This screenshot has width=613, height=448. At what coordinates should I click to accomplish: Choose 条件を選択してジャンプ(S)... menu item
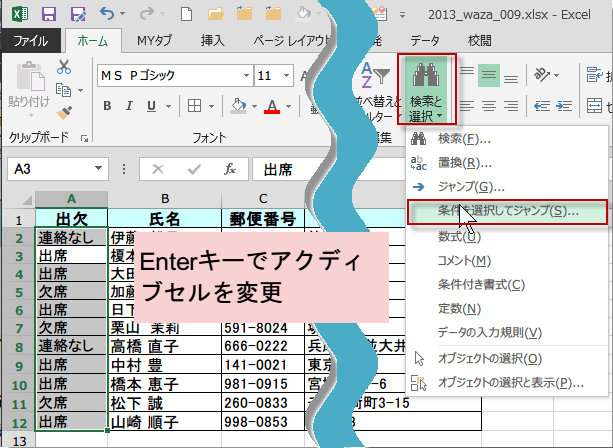tap(507, 211)
